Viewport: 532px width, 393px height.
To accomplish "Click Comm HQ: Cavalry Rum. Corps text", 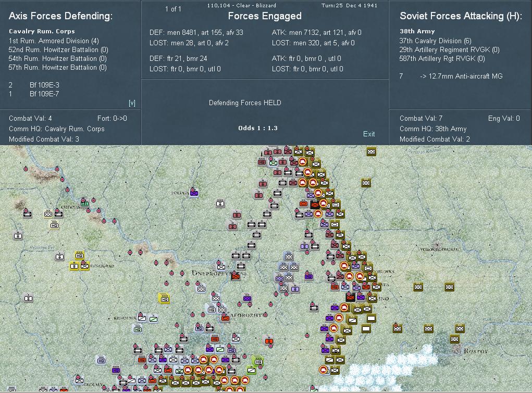I will [57, 129].
